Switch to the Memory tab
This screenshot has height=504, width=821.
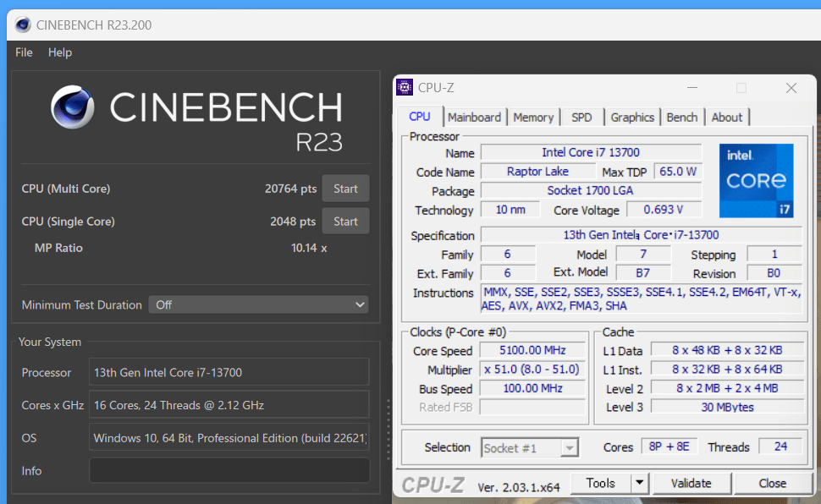tap(533, 118)
